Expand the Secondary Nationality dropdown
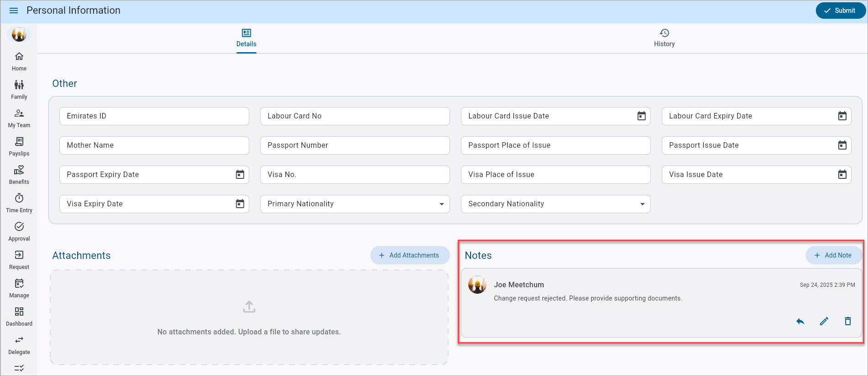The width and height of the screenshot is (868, 376). coord(642,204)
